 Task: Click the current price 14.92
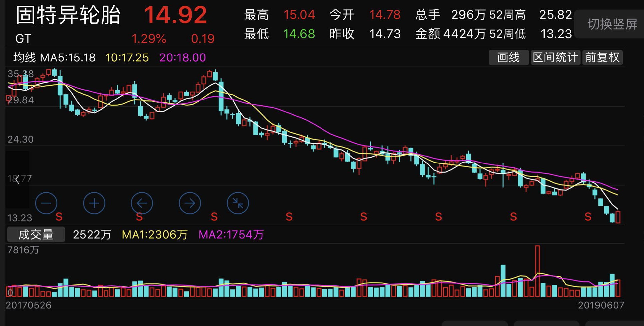(175, 15)
